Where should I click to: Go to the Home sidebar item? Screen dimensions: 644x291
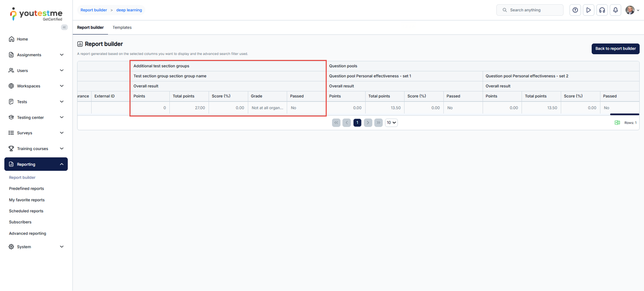click(x=23, y=39)
